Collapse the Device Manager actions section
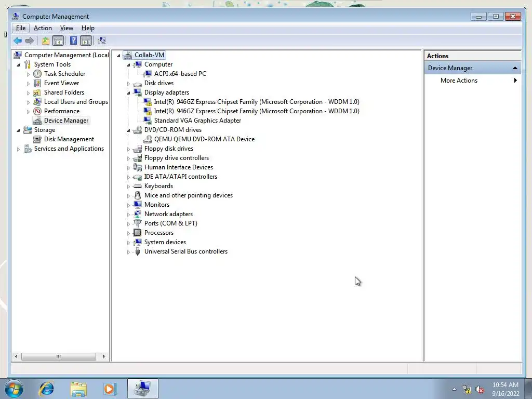This screenshot has height=399, width=532. tap(515, 68)
